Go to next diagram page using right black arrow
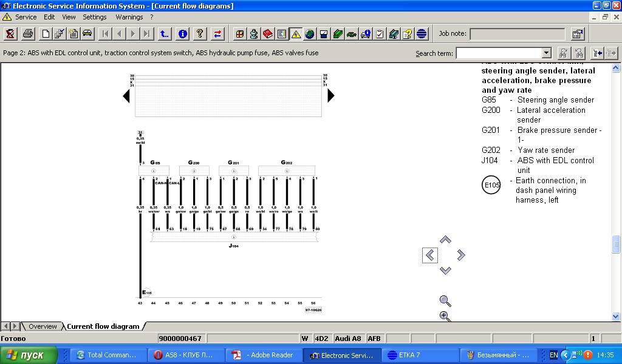622x364 pixels. pos(331,96)
